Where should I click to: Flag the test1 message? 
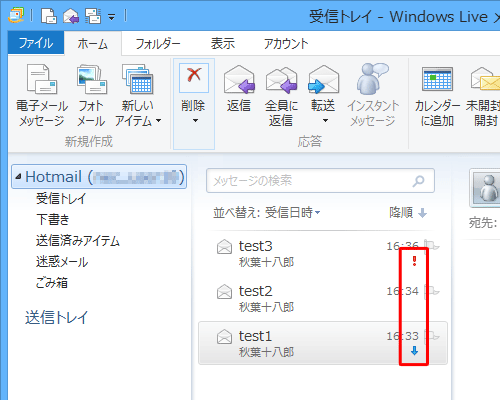433,336
